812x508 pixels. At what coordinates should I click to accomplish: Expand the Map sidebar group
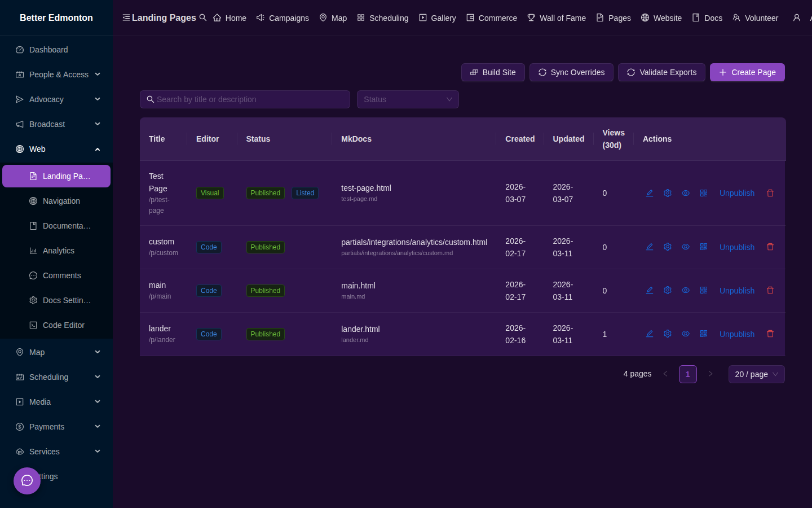(x=56, y=352)
